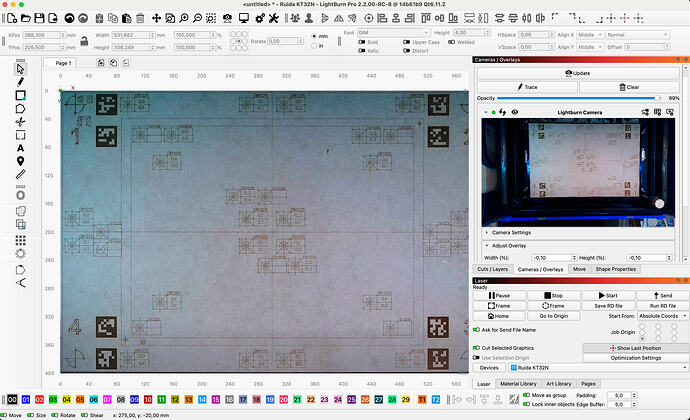Click the Import file icon
This screenshot has height=420, width=690.
(53, 18)
